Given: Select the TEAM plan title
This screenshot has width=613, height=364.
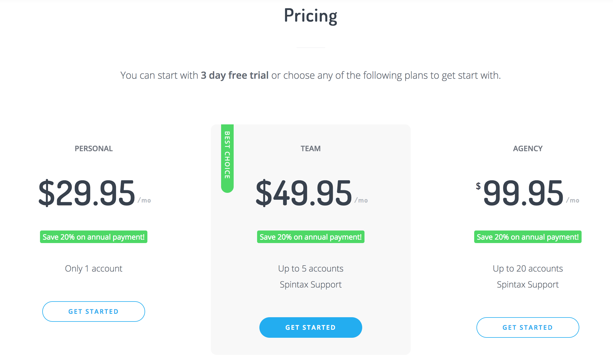Looking at the screenshot, I should tap(310, 149).
